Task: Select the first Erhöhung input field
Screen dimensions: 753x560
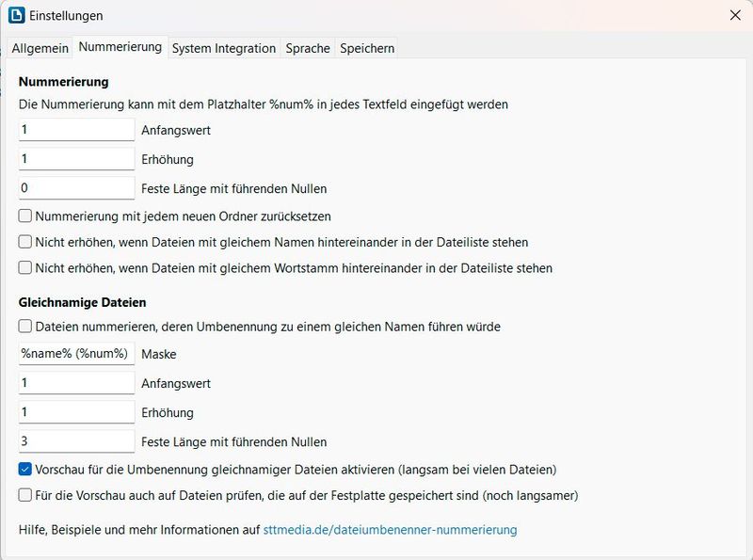Action: 75,157
